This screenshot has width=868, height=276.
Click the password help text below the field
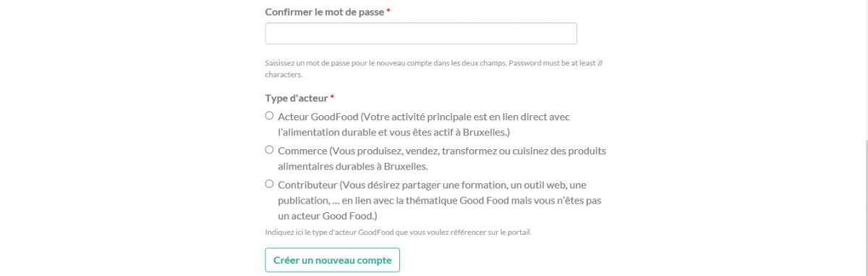pos(434,69)
